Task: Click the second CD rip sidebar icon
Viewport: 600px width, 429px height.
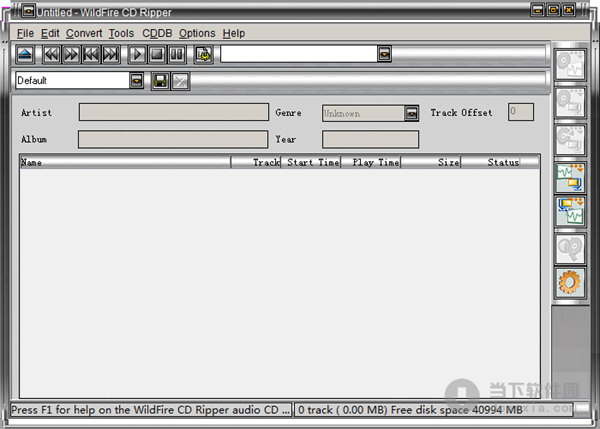Action: point(570,102)
